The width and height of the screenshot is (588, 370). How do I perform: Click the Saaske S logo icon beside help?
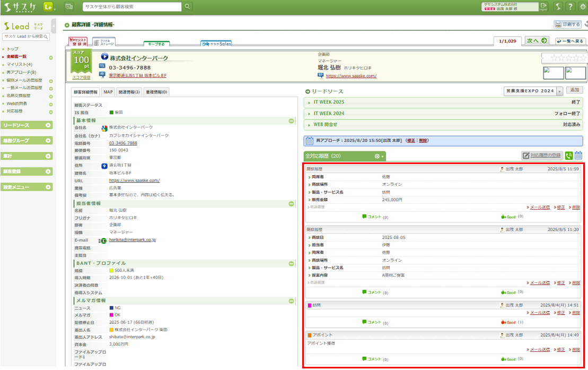coord(558,7)
